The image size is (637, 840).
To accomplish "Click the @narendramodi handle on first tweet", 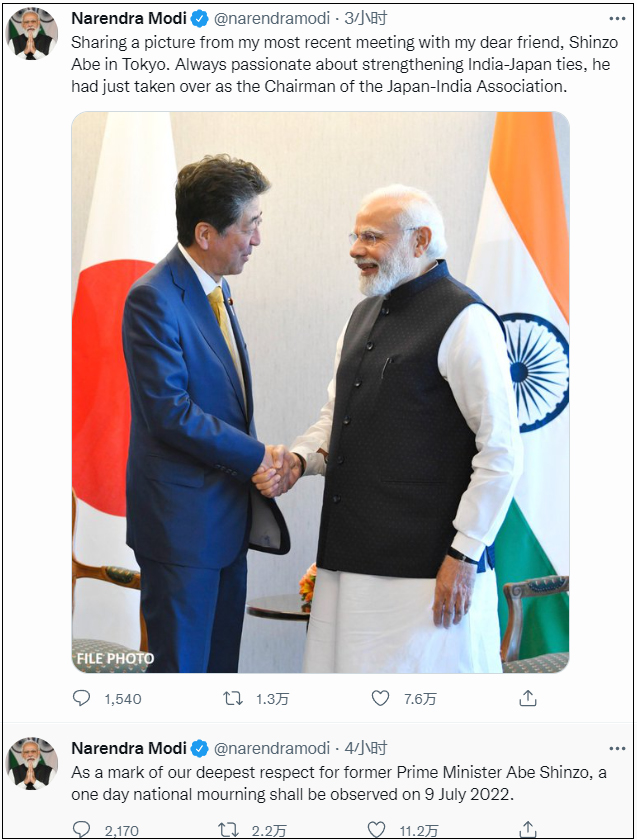I will tap(272, 19).
